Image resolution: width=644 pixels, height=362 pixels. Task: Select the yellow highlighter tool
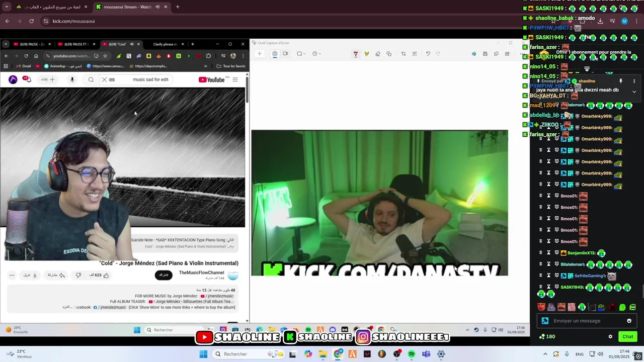pyautogui.click(x=367, y=54)
